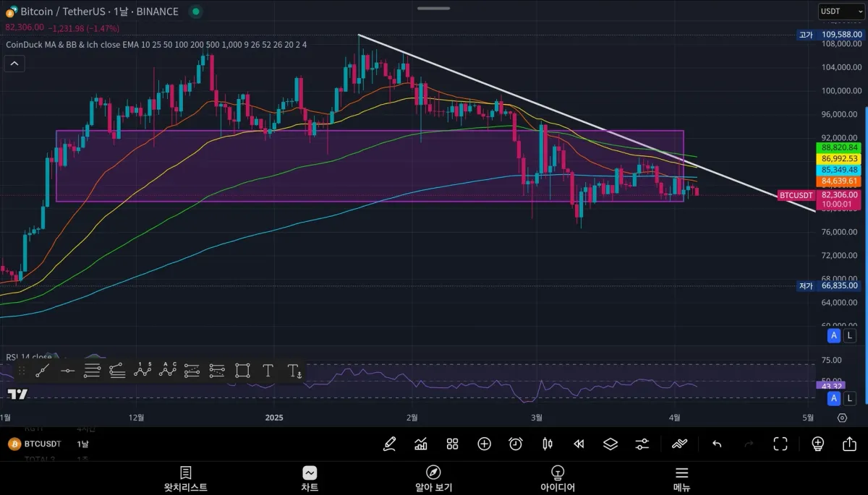Tap the 1날 interval next to BTCUSDT
The image size is (868, 495).
(82, 444)
